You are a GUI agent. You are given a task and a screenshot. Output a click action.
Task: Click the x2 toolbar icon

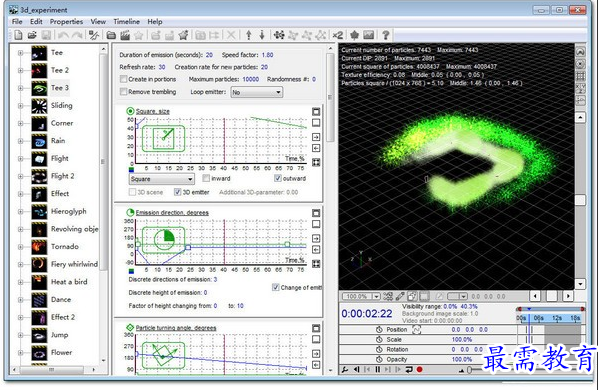tap(338, 35)
